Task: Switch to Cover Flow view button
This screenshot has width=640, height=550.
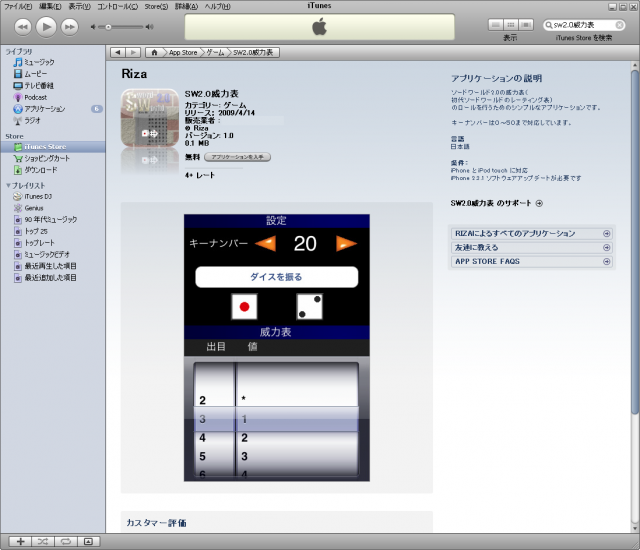Action: click(x=526, y=25)
